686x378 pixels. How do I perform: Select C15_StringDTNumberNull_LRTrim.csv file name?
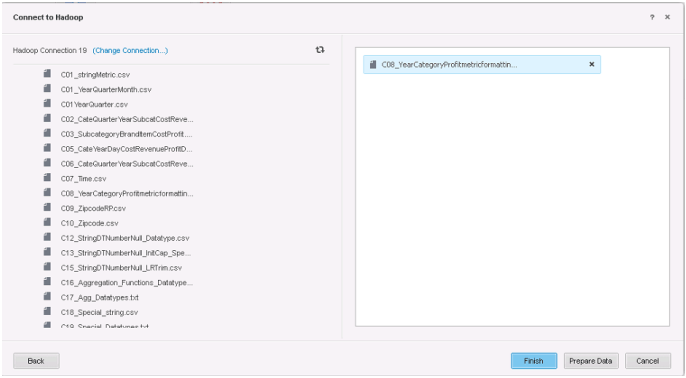tap(121, 268)
